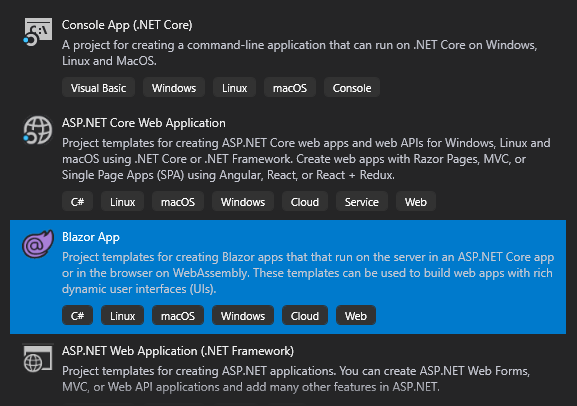The height and width of the screenshot is (406, 577).
Task: Click the Cloud tag under Blazor App
Action: (305, 315)
